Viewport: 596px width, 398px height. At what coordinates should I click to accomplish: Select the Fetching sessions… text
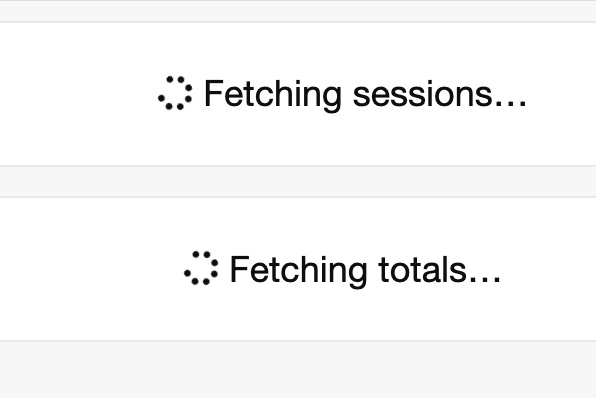pos(365,94)
